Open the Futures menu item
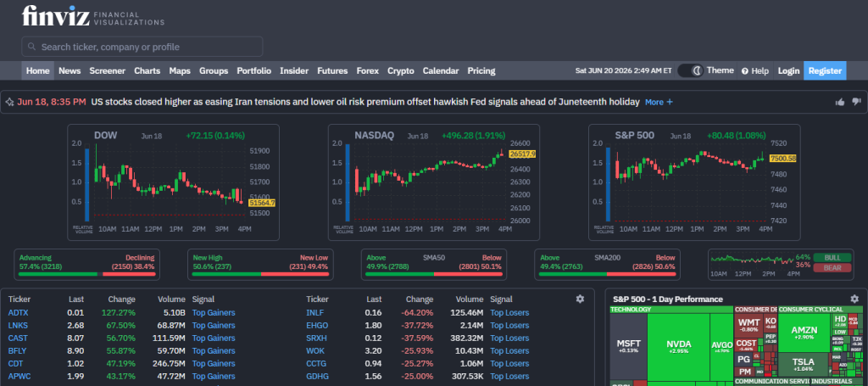 (332, 71)
